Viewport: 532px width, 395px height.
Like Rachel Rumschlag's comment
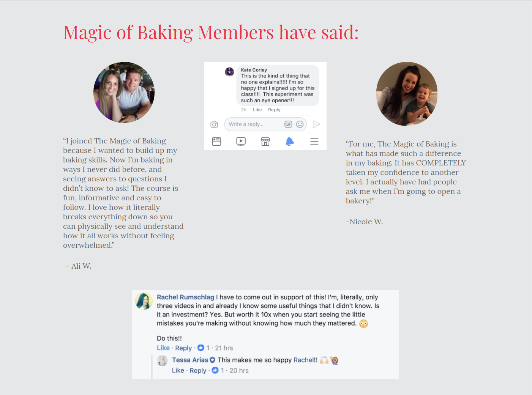click(x=163, y=348)
